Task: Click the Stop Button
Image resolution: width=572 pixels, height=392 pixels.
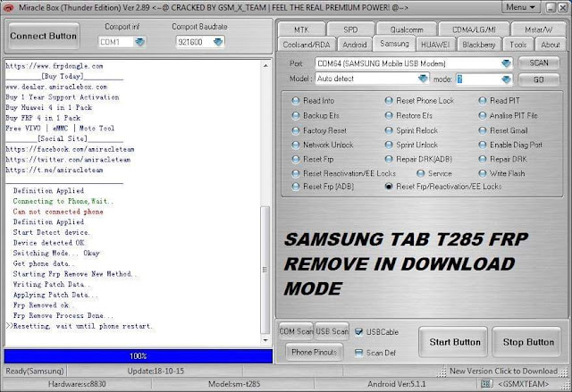Action: tap(527, 342)
